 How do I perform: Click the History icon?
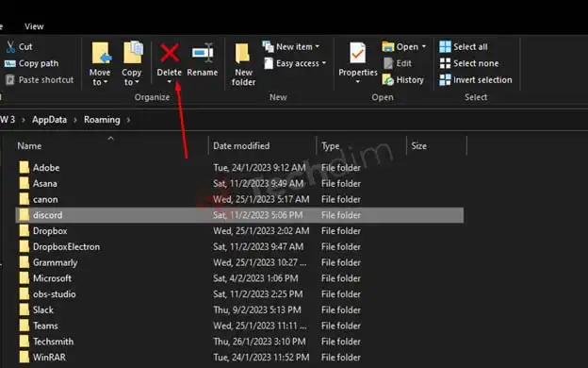point(387,80)
